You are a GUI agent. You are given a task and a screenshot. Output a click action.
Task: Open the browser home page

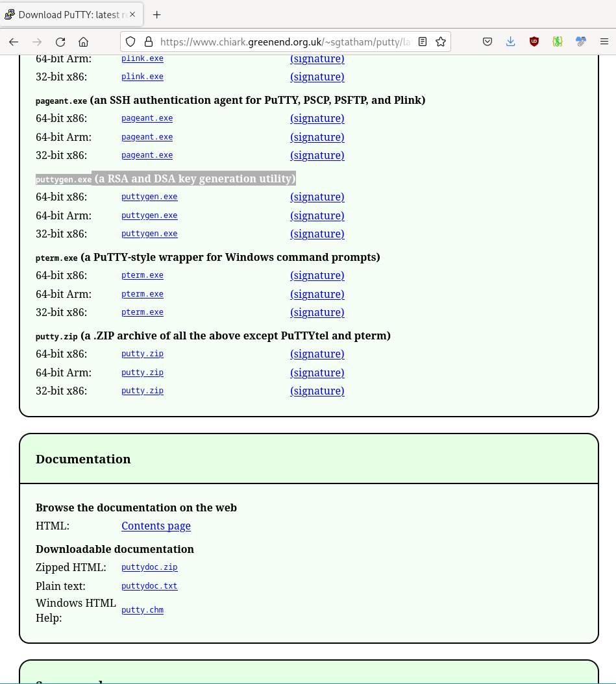coord(83,42)
